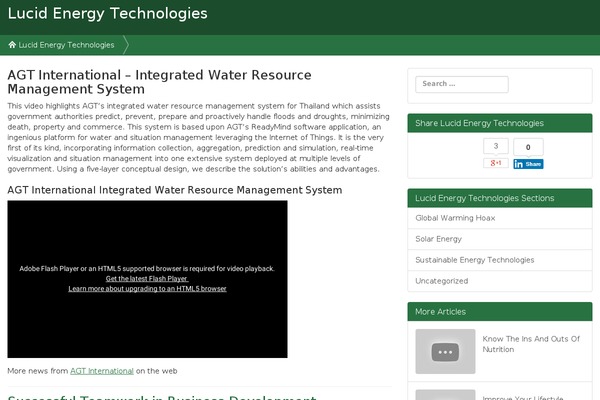Open the AGT International link below the video
This screenshot has height=400, width=600.
click(x=102, y=371)
